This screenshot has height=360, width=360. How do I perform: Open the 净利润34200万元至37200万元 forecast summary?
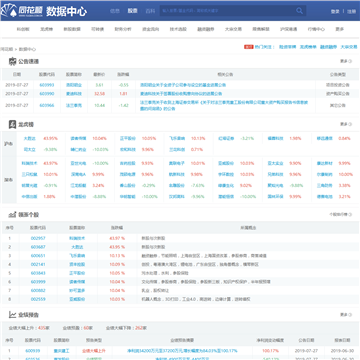coord(182,351)
